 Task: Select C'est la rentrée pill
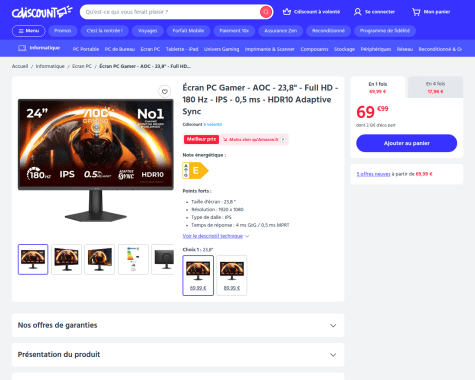click(x=105, y=31)
